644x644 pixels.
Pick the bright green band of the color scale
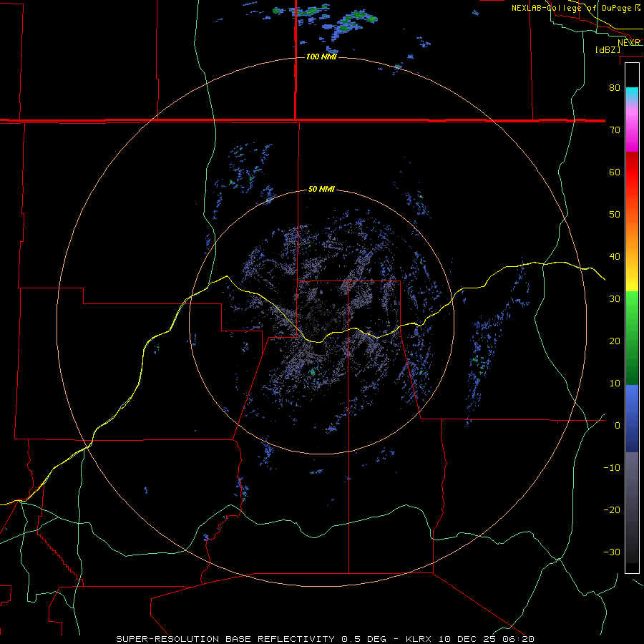pos(632,306)
